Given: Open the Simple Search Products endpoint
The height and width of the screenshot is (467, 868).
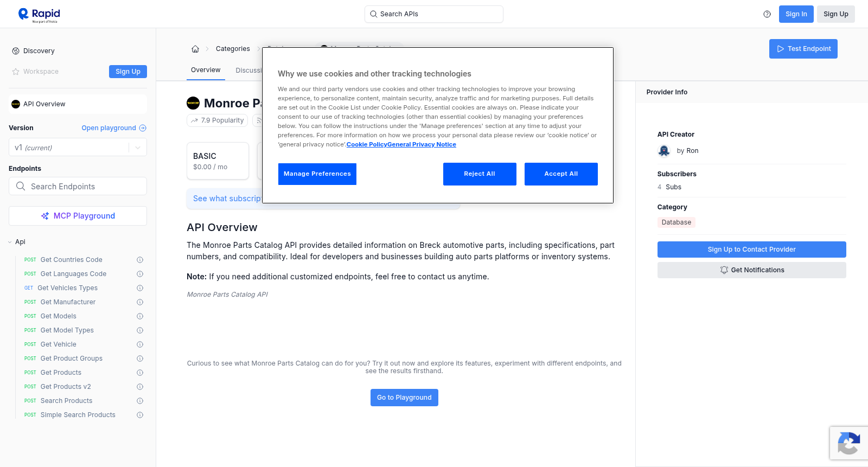Looking at the screenshot, I should [x=79, y=415].
